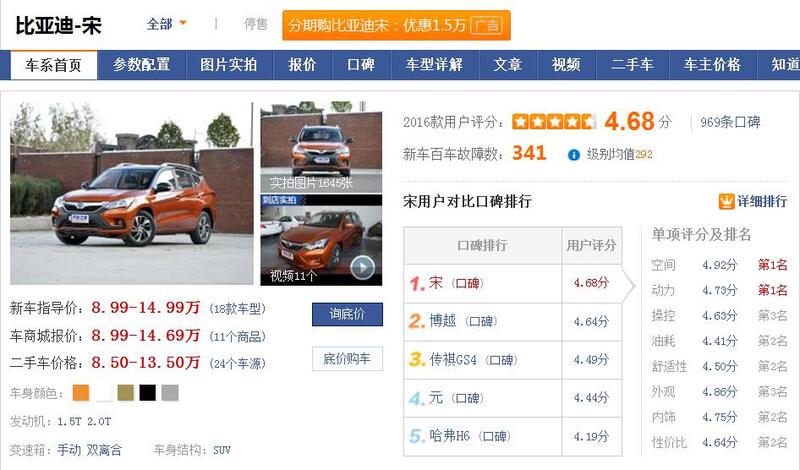The image size is (800, 470).
Task: Click the 手动 transmission link
Action: tap(69, 450)
